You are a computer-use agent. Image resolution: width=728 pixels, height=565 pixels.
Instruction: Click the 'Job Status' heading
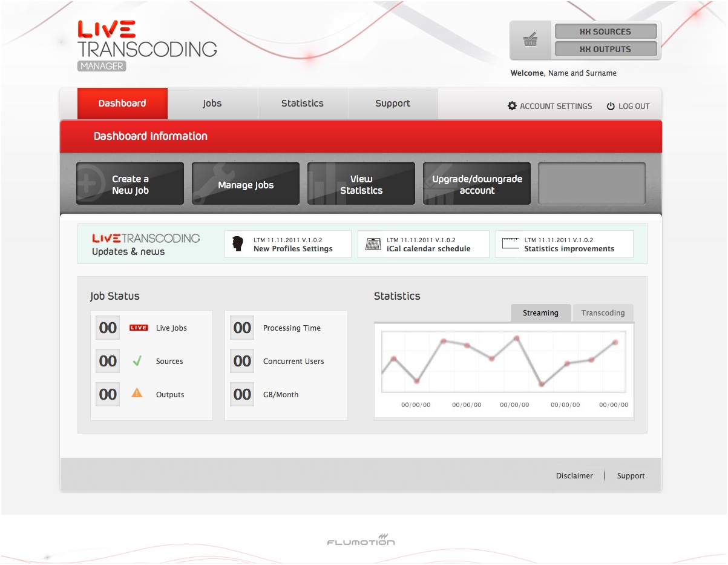tap(115, 296)
